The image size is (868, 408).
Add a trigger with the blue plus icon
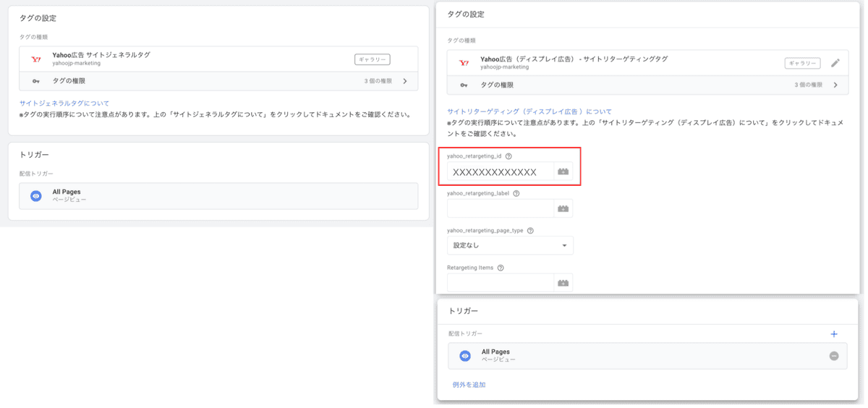pyautogui.click(x=834, y=333)
